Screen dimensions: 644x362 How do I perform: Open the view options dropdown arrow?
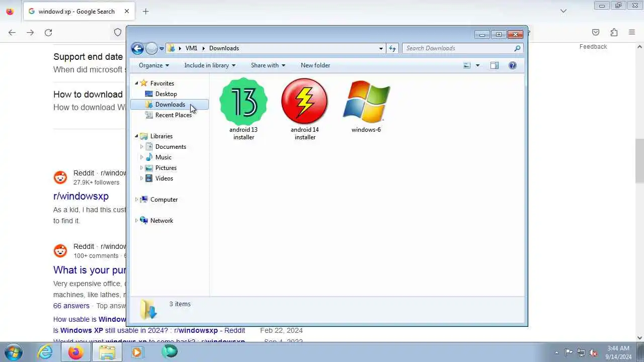point(477,65)
